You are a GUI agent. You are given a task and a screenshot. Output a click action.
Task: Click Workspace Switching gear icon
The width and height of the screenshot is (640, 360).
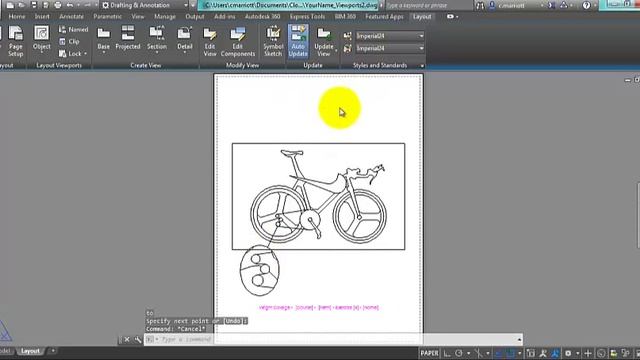[x=568, y=353]
